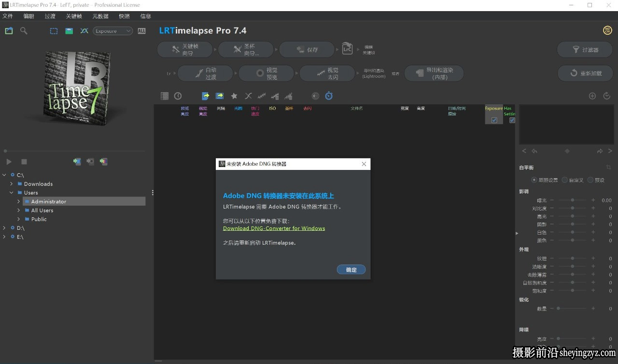The image size is (618, 364).
Task: Expand the D:\ drive node
Action: [x=4, y=228]
